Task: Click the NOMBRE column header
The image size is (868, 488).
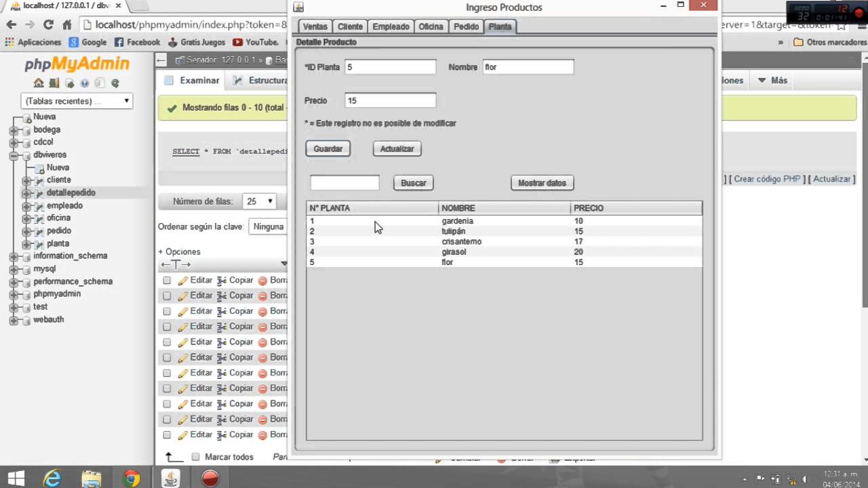Action: [505, 208]
